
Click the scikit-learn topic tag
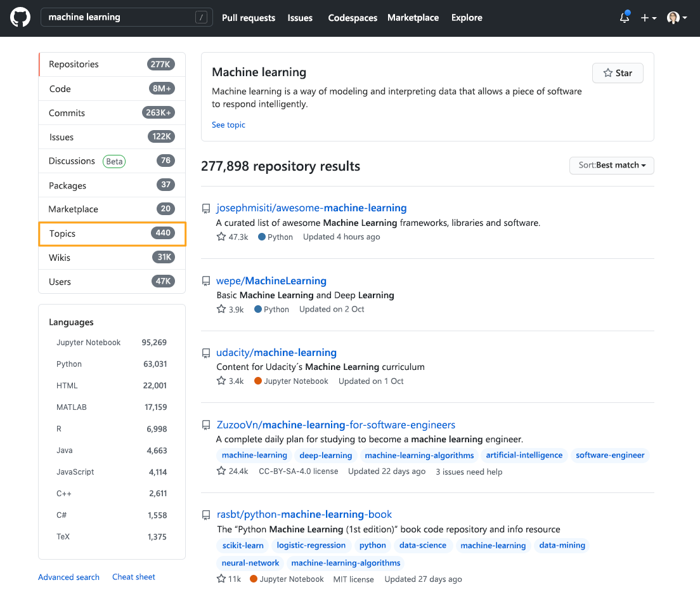[x=243, y=546]
